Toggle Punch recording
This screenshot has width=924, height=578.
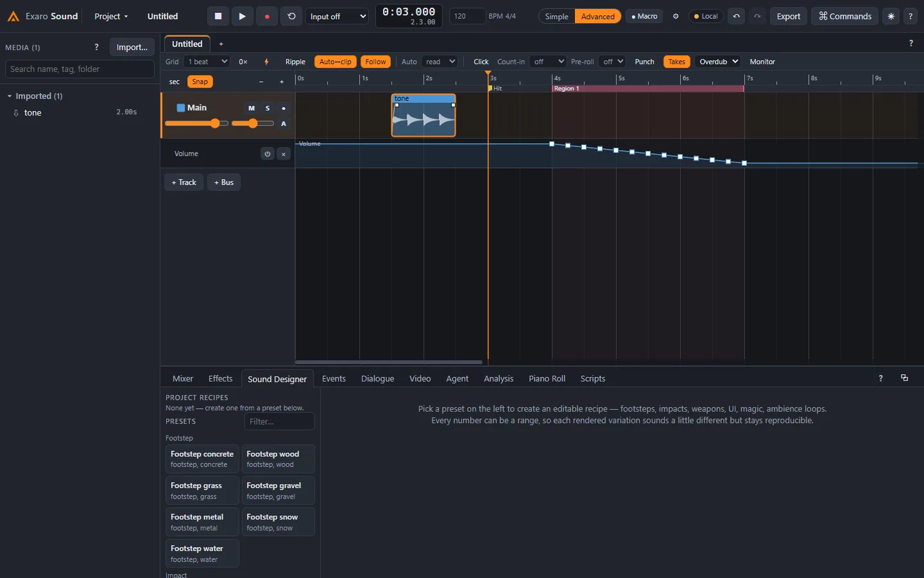[x=644, y=62]
